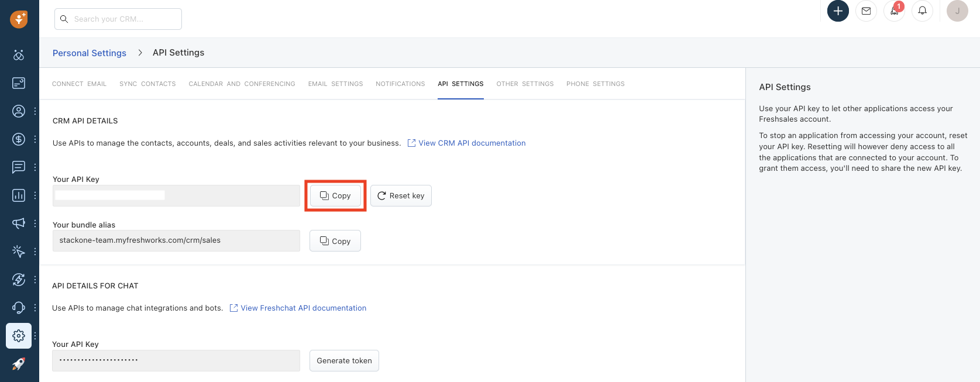Open the user avatar J menu
This screenshot has height=382, width=980.
click(x=957, y=11)
